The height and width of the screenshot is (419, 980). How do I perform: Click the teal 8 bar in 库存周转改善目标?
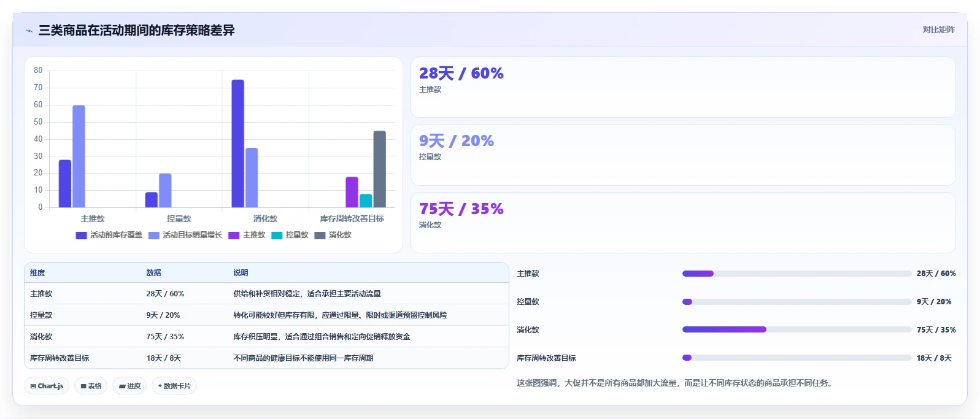(366, 201)
